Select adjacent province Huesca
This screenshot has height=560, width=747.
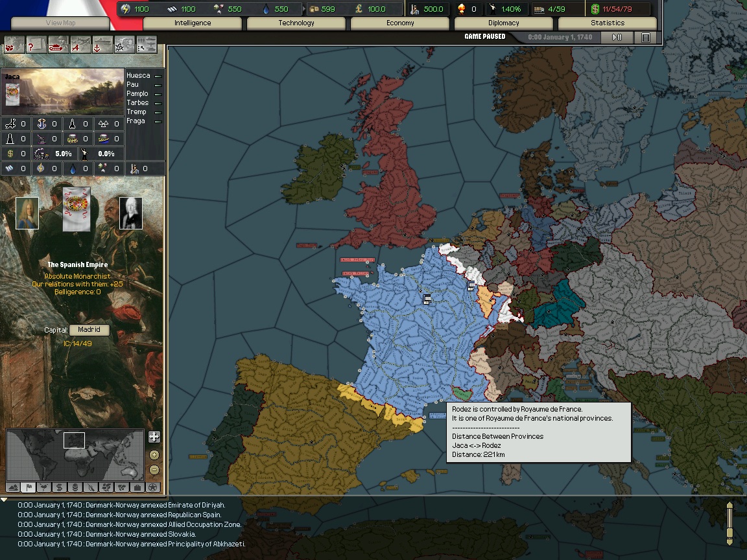click(x=138, y=76)
